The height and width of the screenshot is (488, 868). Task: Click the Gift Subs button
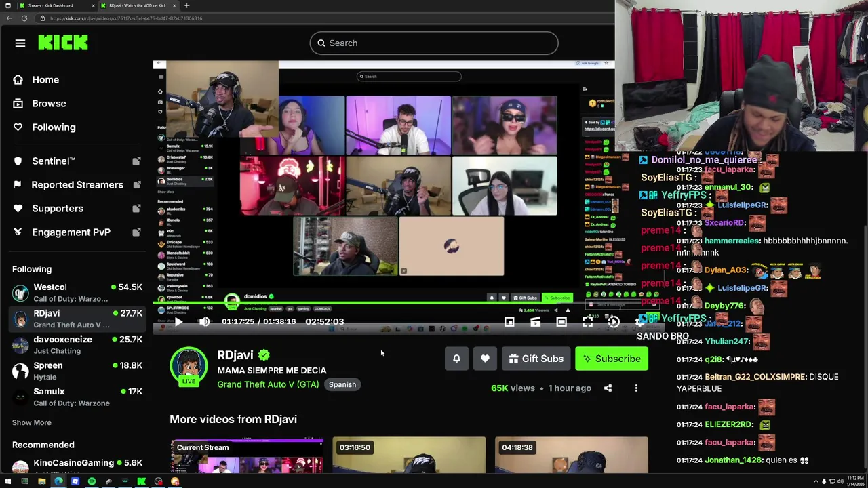point(536,359)
